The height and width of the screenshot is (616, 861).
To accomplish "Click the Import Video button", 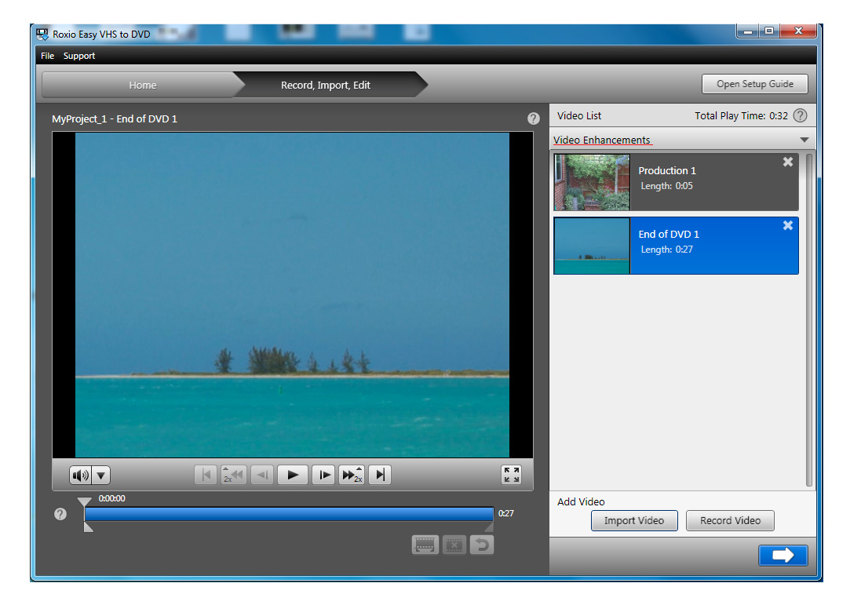I will [x=634, y=520].
